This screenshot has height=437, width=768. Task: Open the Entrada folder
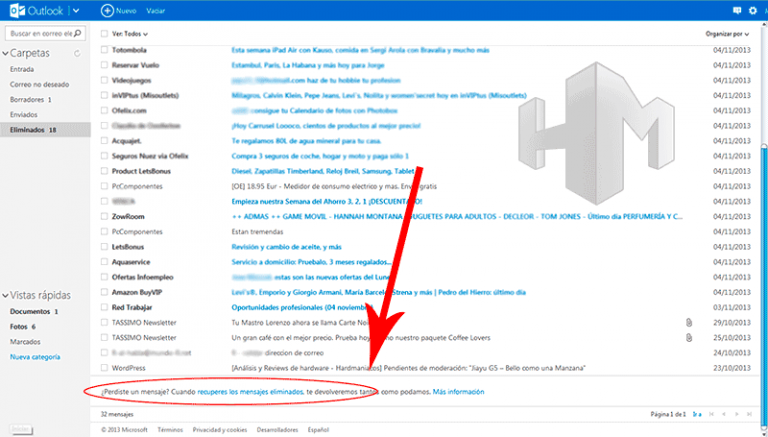pos(22,70)
